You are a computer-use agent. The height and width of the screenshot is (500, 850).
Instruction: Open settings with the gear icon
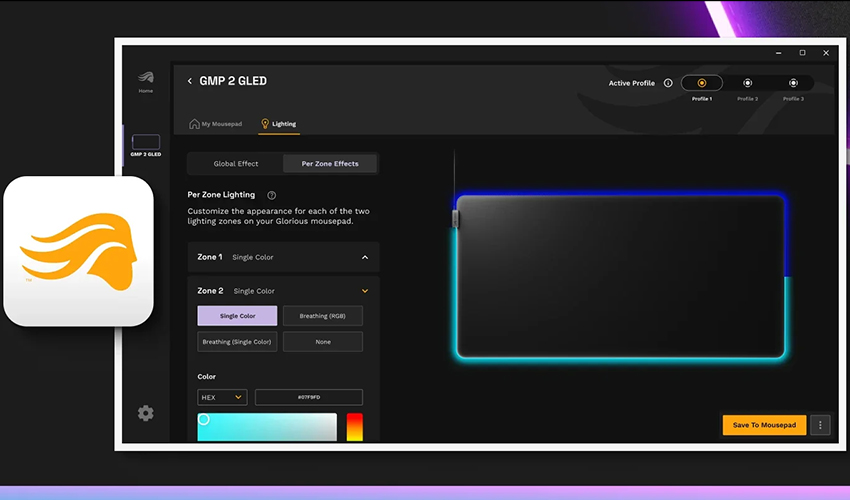coord(145,413)
